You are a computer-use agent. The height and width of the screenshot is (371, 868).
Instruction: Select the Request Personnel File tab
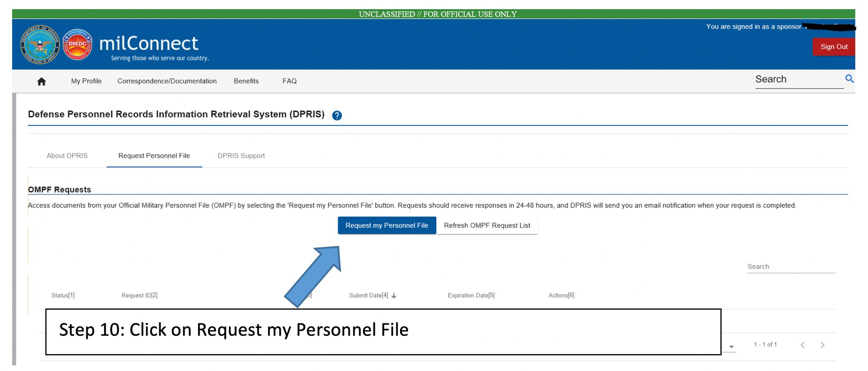pyautogui.click(x=154, y=156)
